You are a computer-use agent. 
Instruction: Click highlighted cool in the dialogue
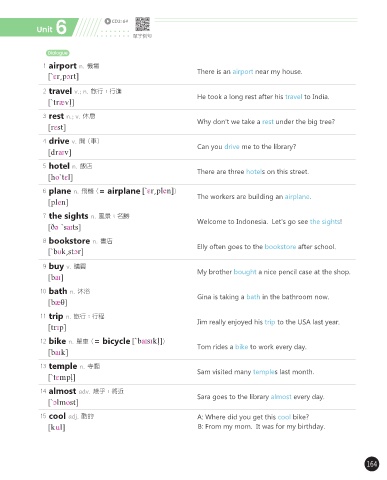click(284, 417)
